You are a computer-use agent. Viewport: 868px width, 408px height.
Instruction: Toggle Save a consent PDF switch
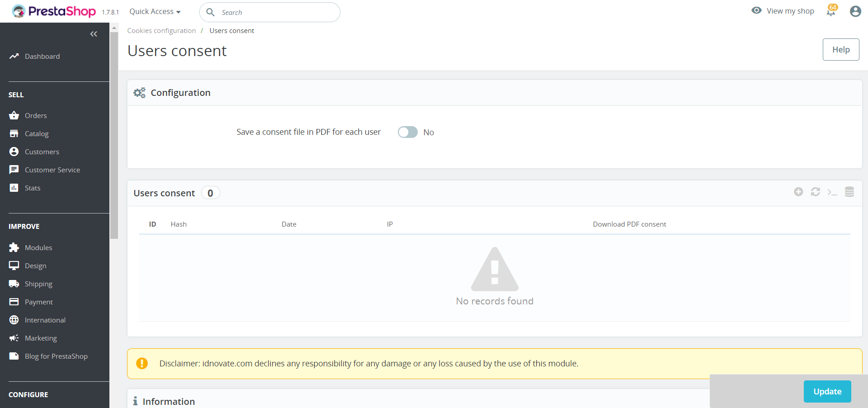(407, 132)
